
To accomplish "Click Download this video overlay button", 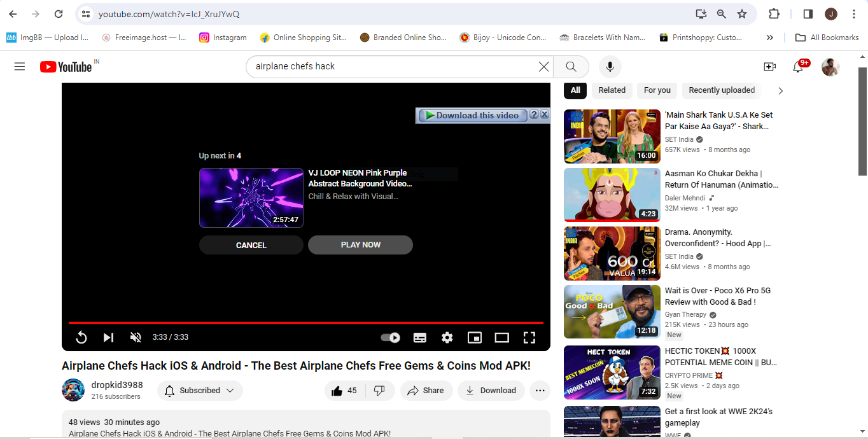I will pyautogui.click(x=473, y=115).
